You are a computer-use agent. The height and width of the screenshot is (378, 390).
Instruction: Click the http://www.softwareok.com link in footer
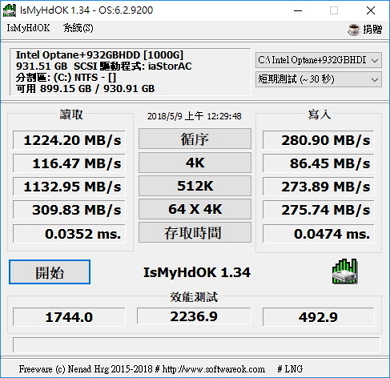[214, 369]
